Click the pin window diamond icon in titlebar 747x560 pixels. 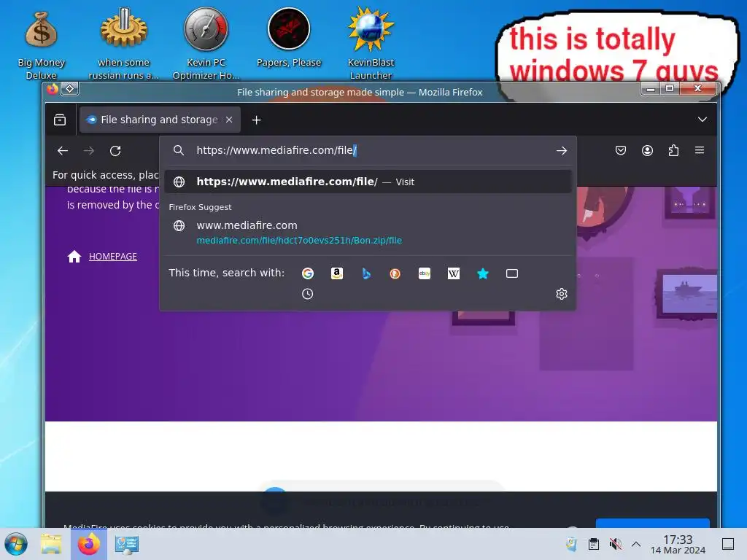pos(69,88)
